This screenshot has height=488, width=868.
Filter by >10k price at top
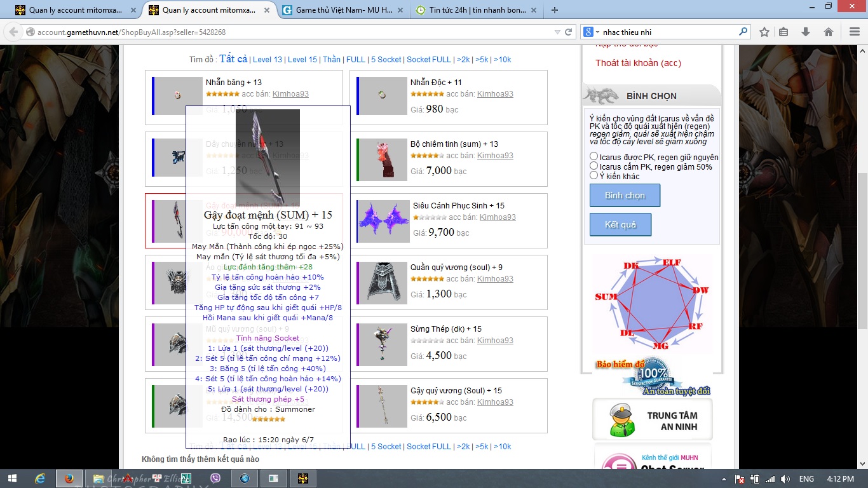[x=503, y=60]
